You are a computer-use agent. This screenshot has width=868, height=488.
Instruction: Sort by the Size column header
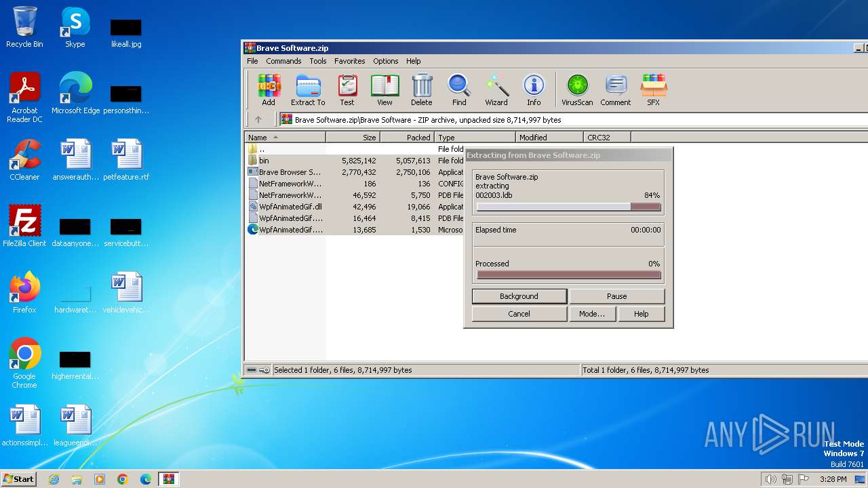tap(353, 137)
